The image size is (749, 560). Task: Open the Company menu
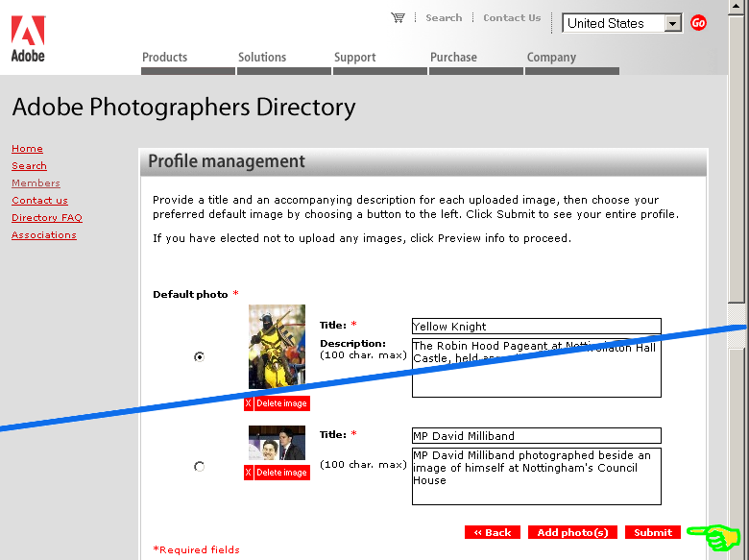pos(551,58)
